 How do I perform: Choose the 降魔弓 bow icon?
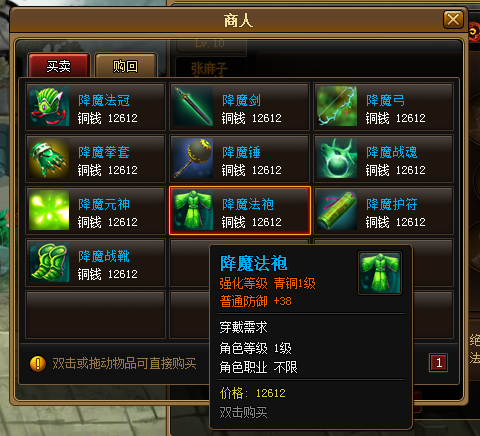[x=337, y=106]
